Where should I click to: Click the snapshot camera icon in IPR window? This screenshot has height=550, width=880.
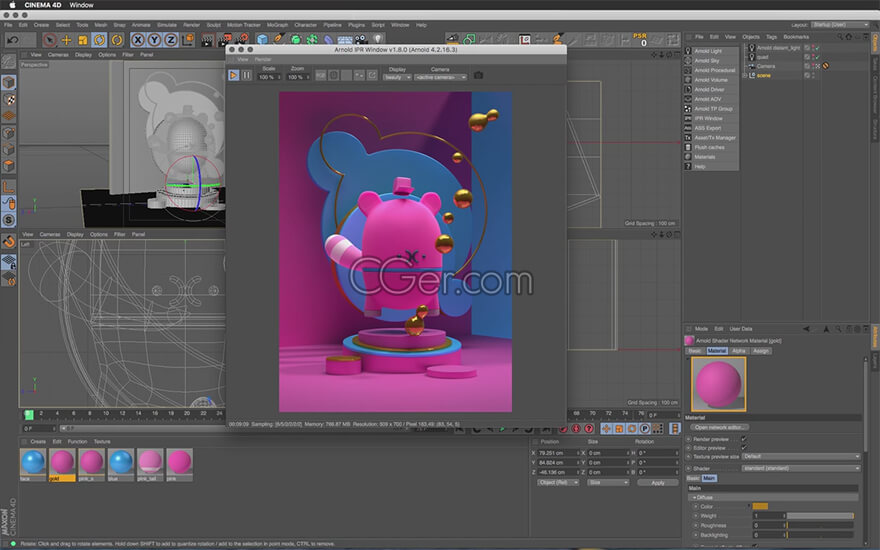(478, 75)
